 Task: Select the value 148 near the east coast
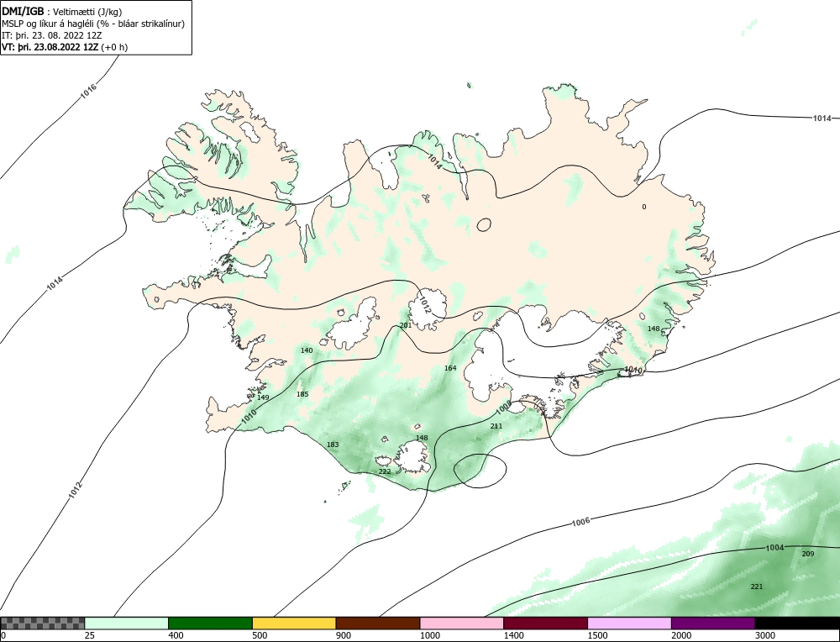654,329
